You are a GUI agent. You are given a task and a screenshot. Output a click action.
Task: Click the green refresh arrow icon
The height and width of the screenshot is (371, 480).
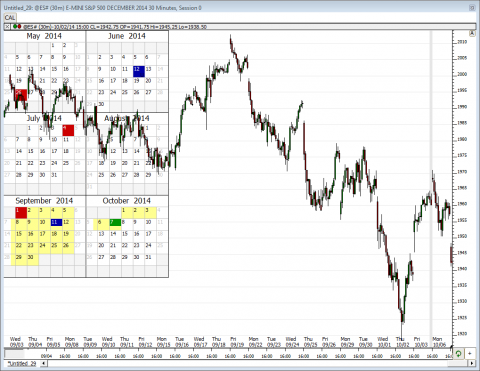click(458, 353)
